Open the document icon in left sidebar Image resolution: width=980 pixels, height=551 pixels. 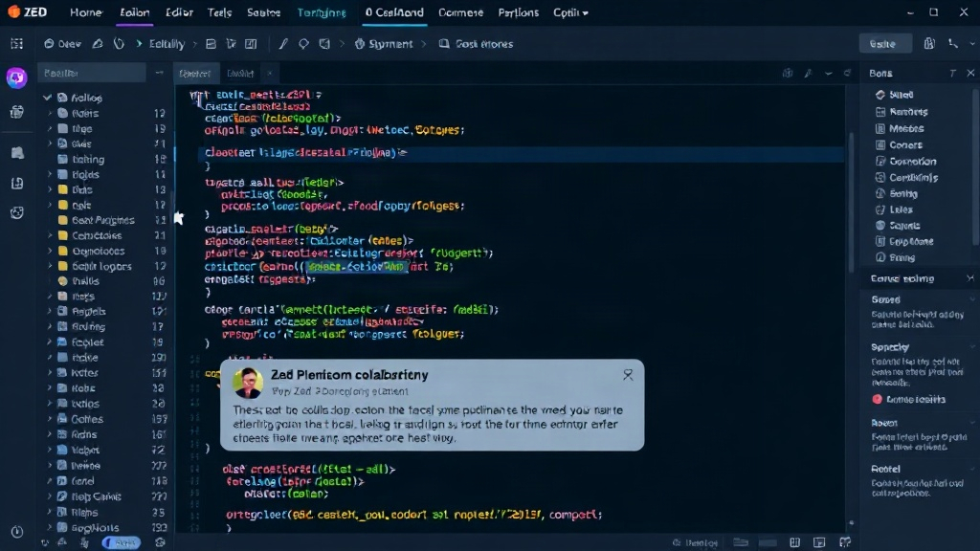(x=17, y=183)
